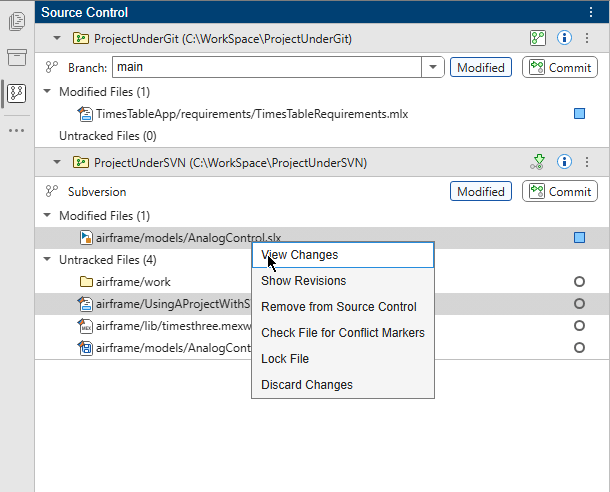Commit changes in ProjectUnderGit
Viewport: 610px width, 492px height.
coord(560,67)
